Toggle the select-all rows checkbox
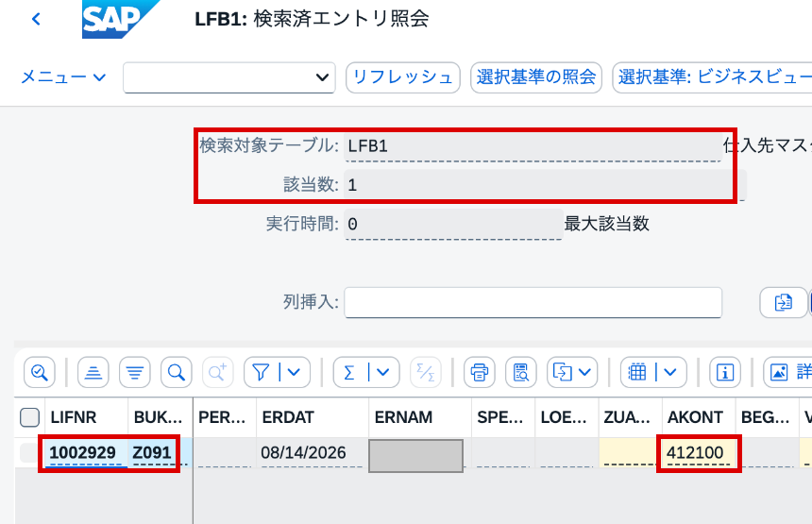Viewport: 812px width, 524px height. pyautogui.click(x=29, y=417)
